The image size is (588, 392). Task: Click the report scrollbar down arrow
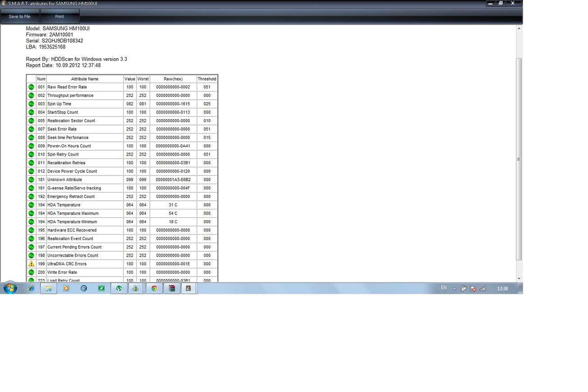(519, 278)
